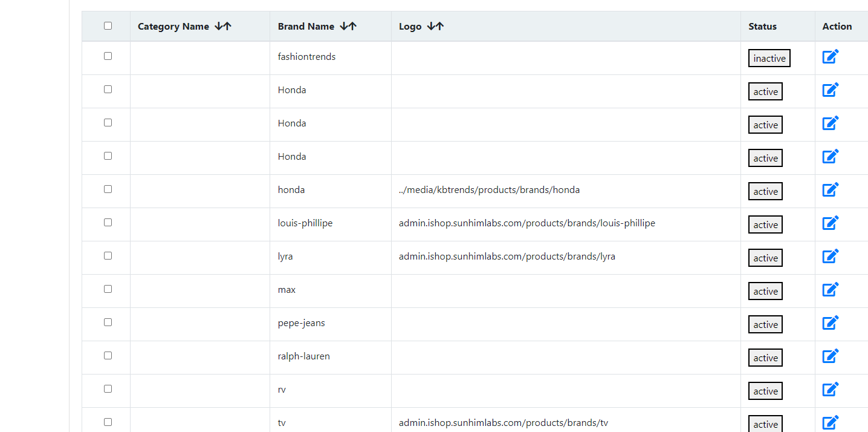Click the Status column header

click(x=762, y=27)
